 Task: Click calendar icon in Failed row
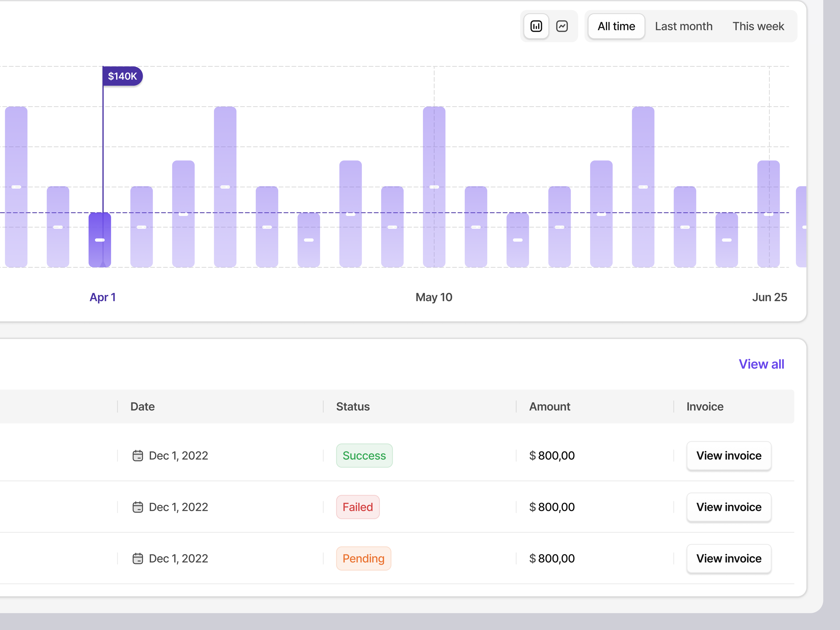[x=138, y=507]
